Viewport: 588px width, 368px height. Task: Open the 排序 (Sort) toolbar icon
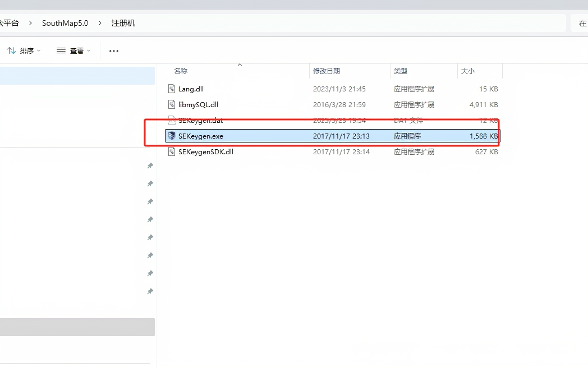[11, 50]
